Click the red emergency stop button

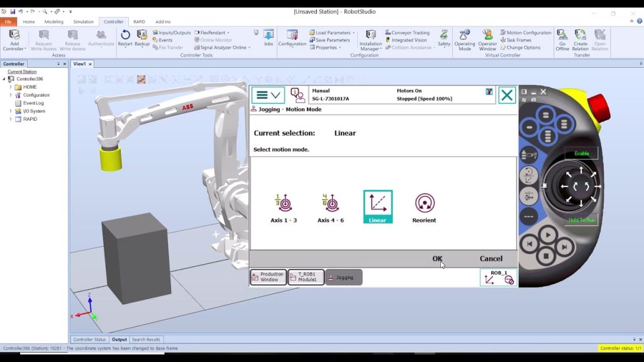[599, 107]
